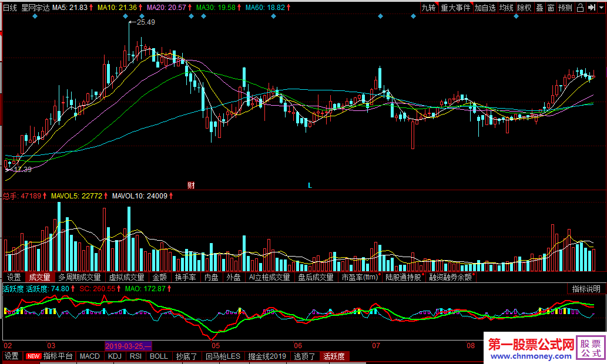Select the 内盘 tab
Viewport: 607px width, 364px height.
pos(212,277)
